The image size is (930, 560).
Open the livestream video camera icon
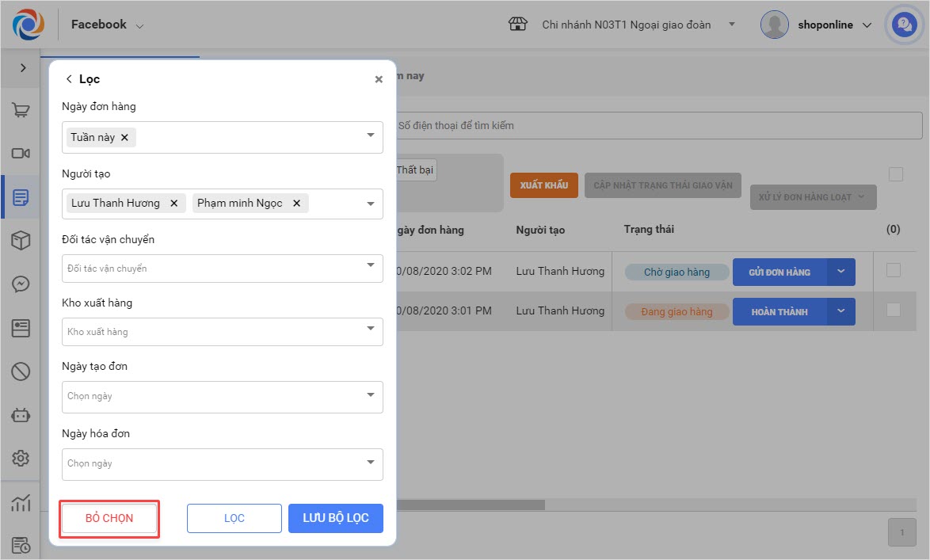pos(21,154)
